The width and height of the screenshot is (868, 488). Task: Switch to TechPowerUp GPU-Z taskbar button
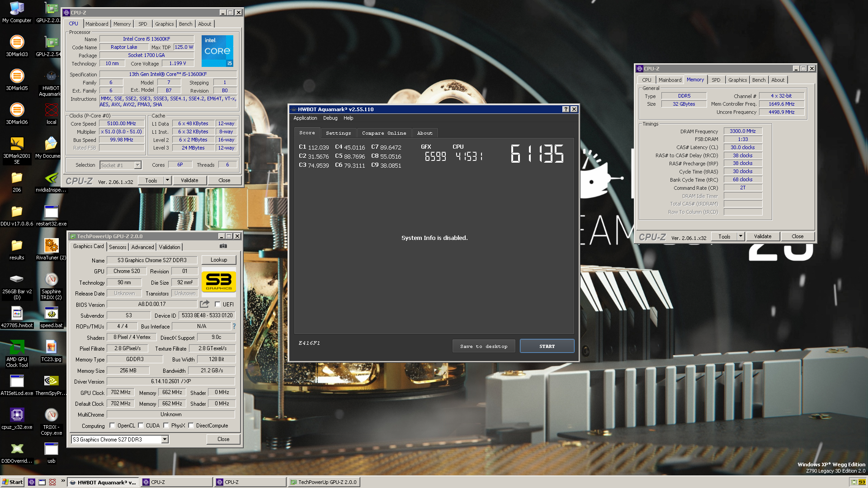click(x=324, y=482)
